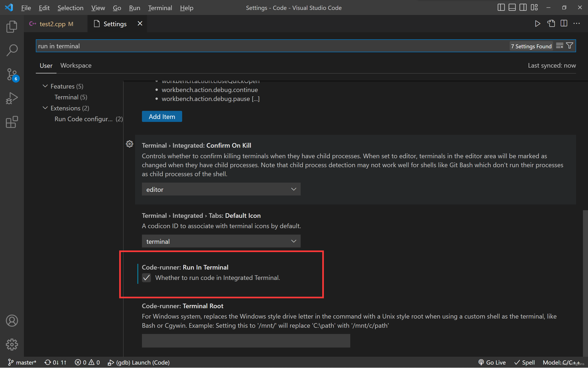Click the VS Code logo icon
588x368 pixels.
[9, 8]
